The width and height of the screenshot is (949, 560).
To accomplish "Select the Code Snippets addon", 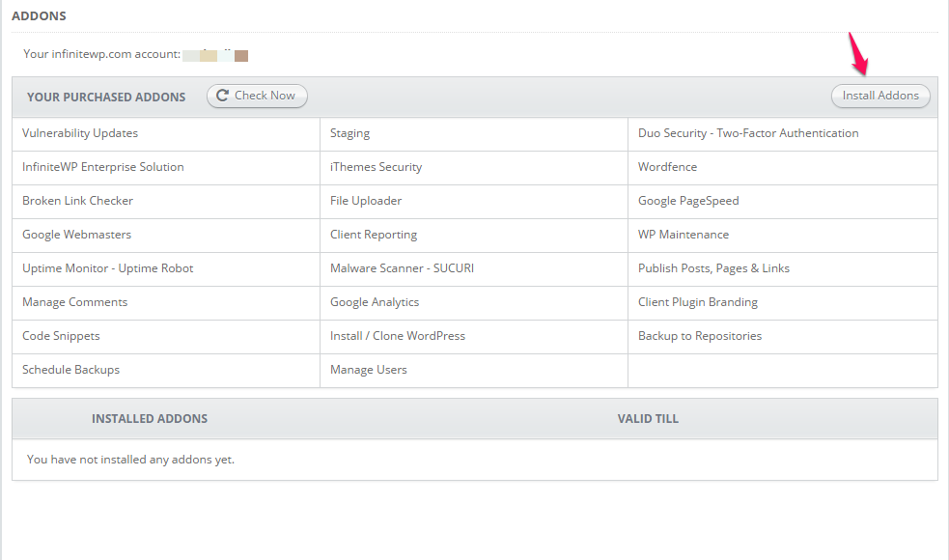I will point(61,336).
